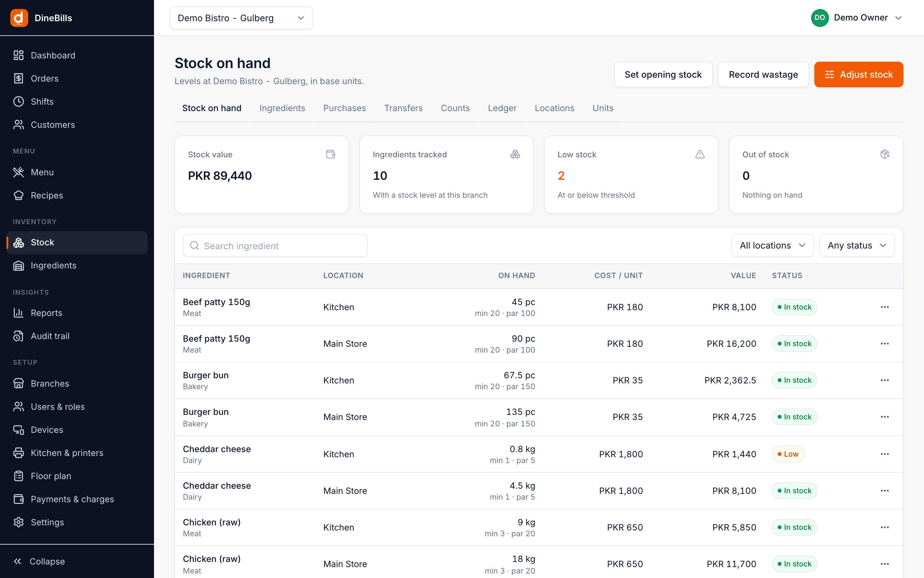Screen dimensions: 924x578
Task: Open the Orders page icon
Action: [18, 78]
